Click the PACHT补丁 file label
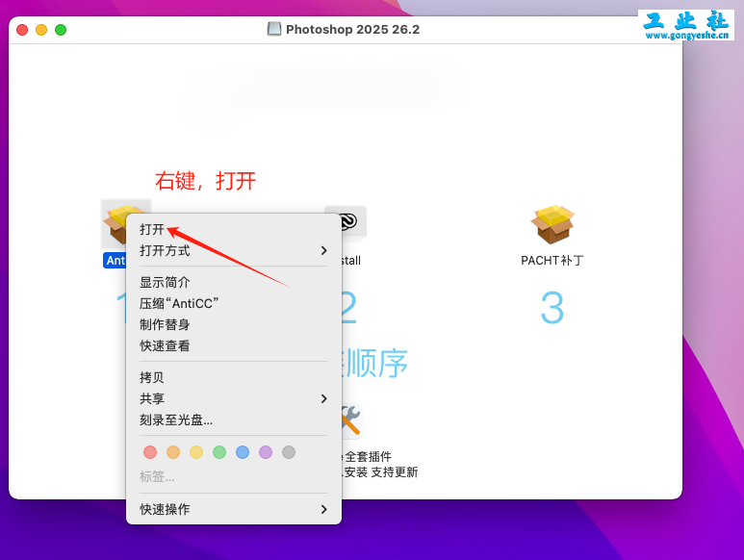Viewport: 744px width, 560px height. 552,261
